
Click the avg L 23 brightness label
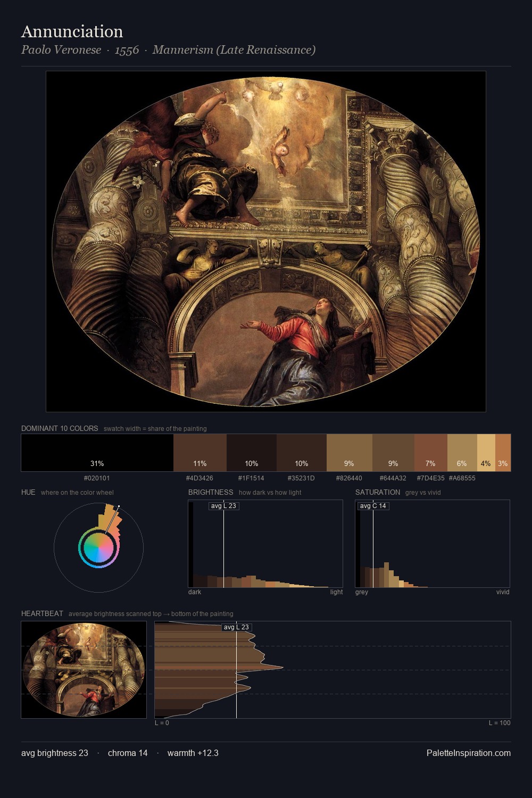tap(223, 506)
